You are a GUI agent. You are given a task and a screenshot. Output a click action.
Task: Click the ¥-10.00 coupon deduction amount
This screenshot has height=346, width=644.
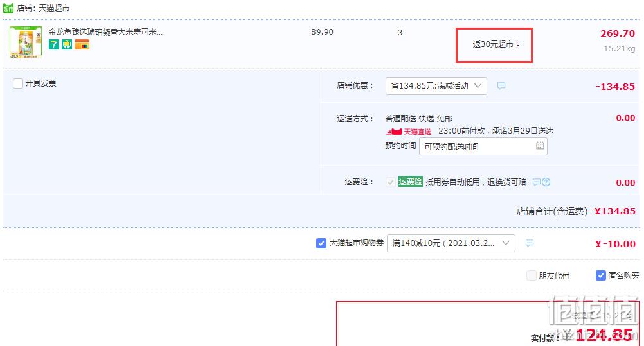coord(615,244)
